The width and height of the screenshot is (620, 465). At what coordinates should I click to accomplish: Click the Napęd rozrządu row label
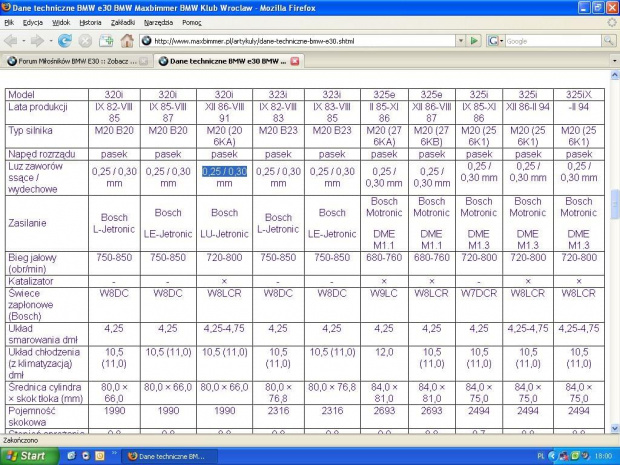[x=42, y=154]
